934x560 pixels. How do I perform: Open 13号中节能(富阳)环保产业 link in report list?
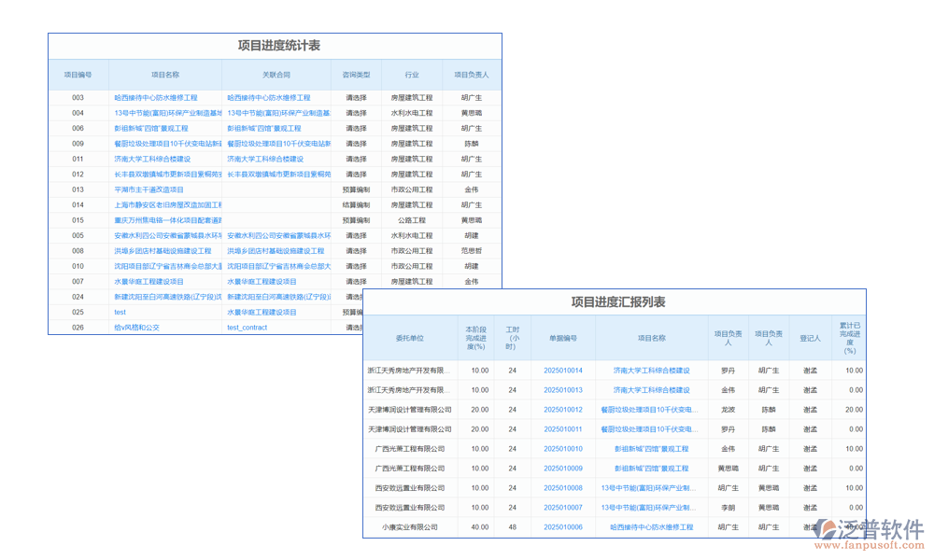[651, 488]
